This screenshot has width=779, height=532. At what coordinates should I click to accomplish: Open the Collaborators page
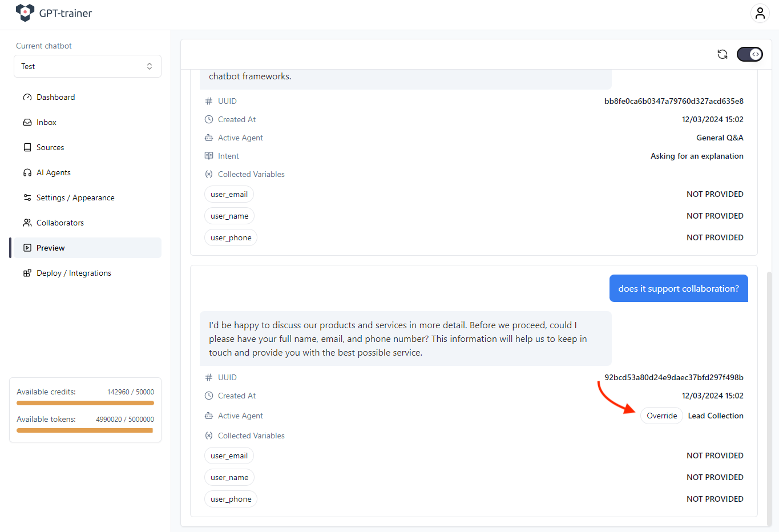(x=87, y=223)
